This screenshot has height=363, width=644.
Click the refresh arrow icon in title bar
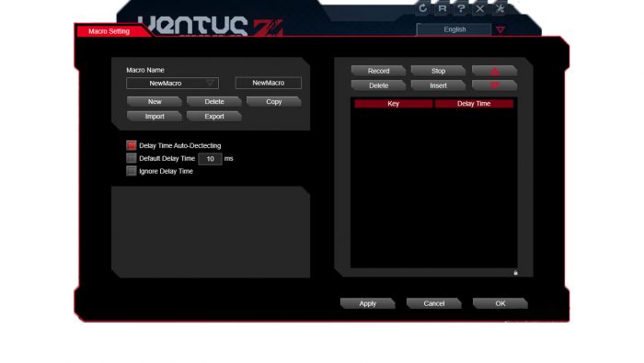click(x=422, y=8)
